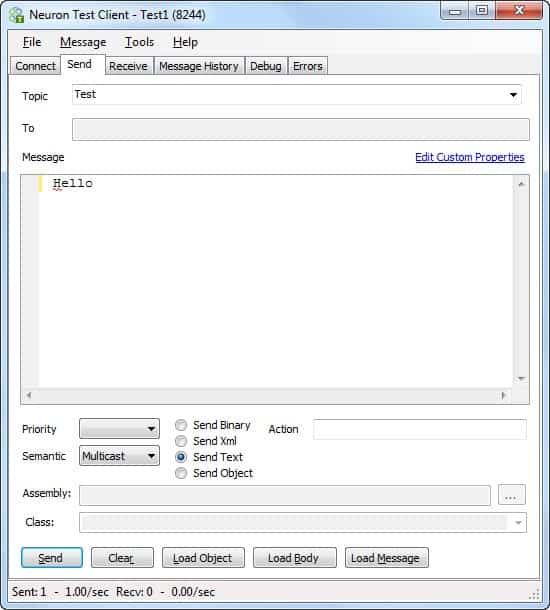Click the message scrollbar down arrow

click(521, 379)
